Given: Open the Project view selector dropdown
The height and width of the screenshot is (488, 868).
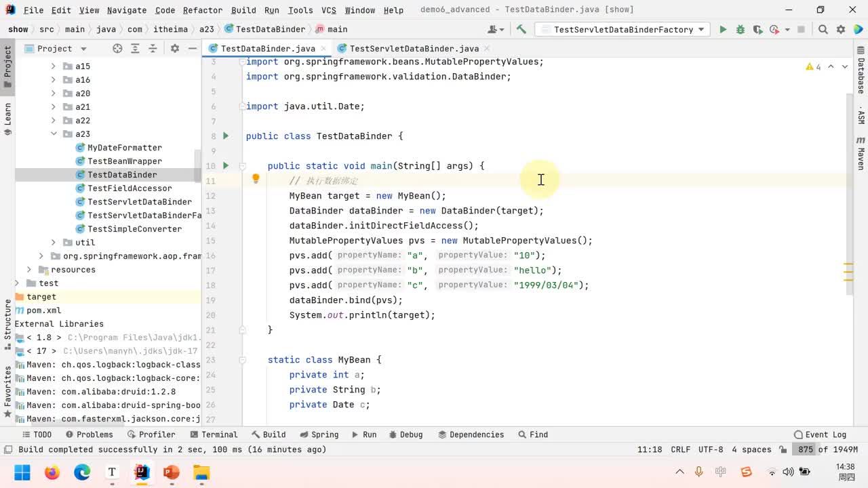Looking at the screenshot, I should point(56,48).
